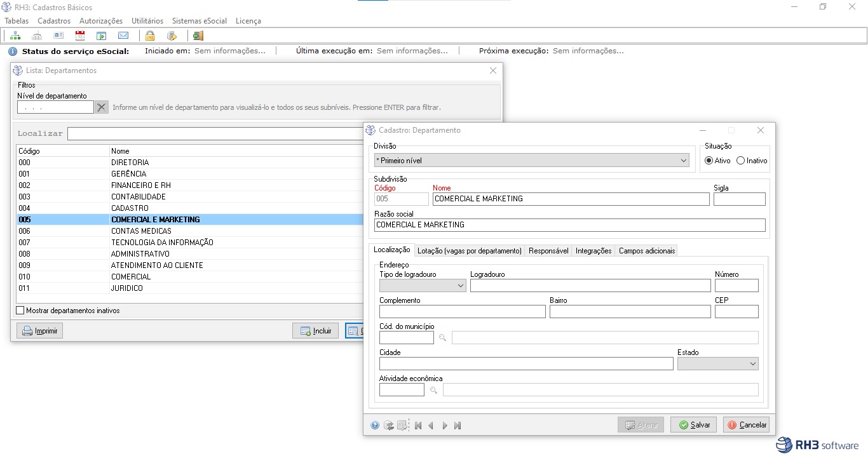Click the padlock icon in the toolbar

(x=150, y=36)
